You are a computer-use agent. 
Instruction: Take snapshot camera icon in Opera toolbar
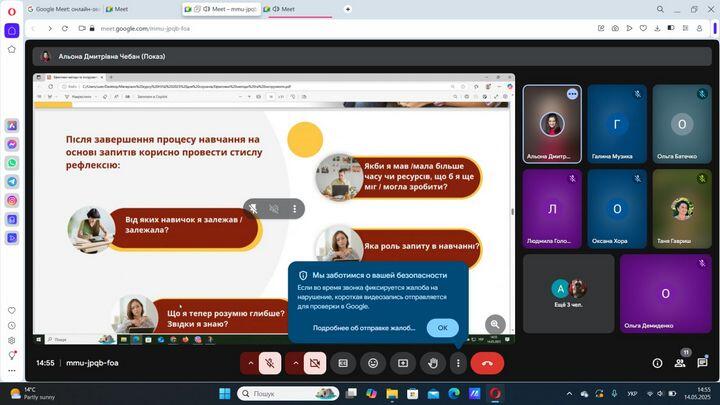(x=615, y=28)
